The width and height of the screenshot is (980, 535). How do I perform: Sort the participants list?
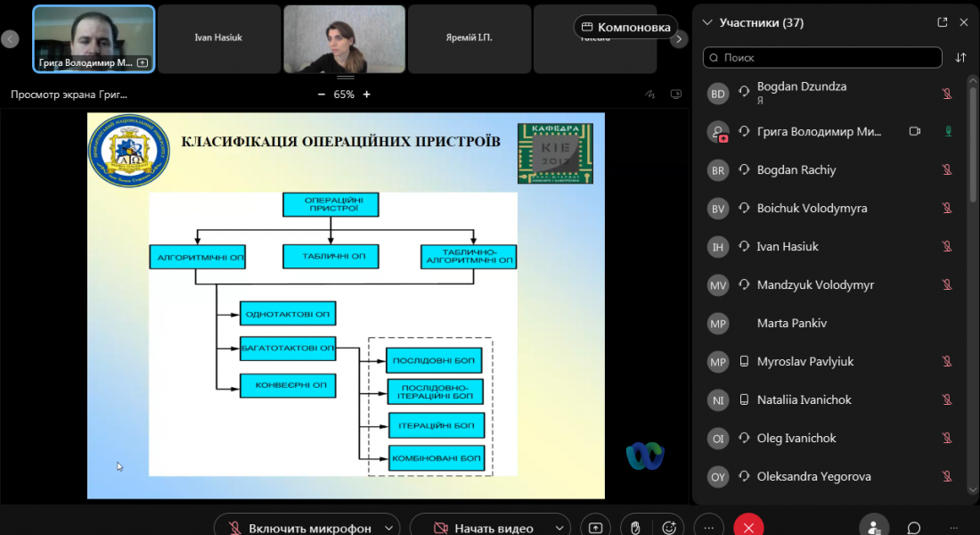pyautogui.click(x=960, y=57)
